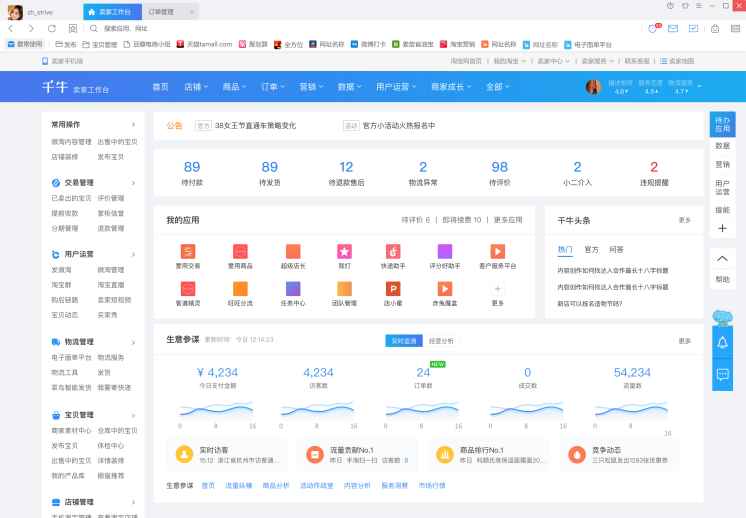Expand the 商家成长 dropdown in the top nav
The height and width of the screenshot is (518, 746).
coord(451,87)
